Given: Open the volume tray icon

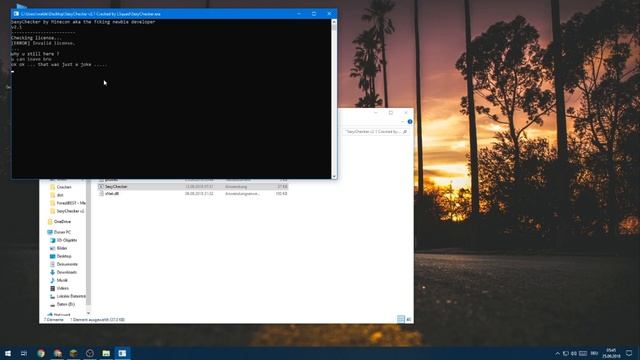Looking at the screenshot, I should (x=574, y=353).
